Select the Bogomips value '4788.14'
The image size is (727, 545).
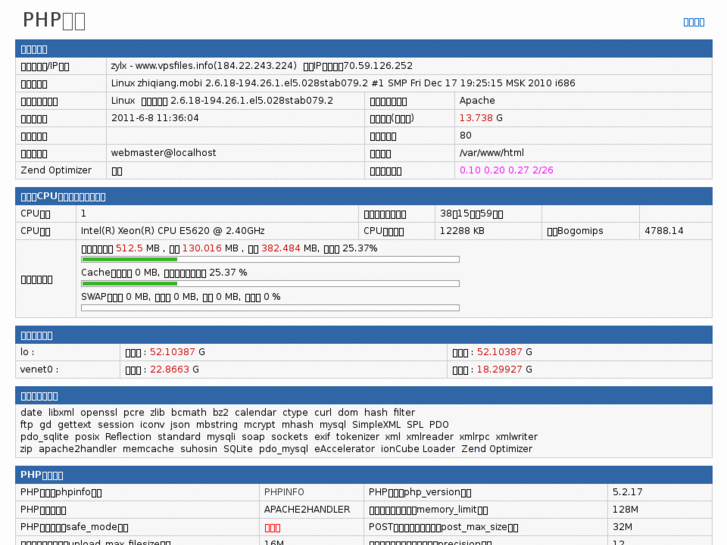coord(663,231)
